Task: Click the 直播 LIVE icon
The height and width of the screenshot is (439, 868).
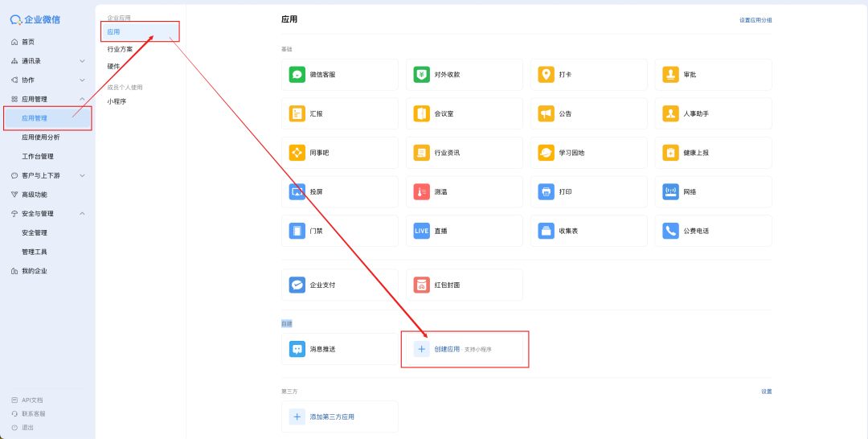Action: (422, 231)
